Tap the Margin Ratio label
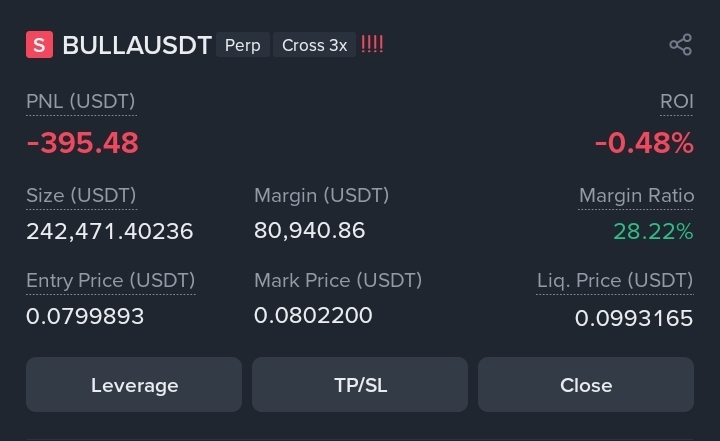720x441 pixels. click(636, 196)
